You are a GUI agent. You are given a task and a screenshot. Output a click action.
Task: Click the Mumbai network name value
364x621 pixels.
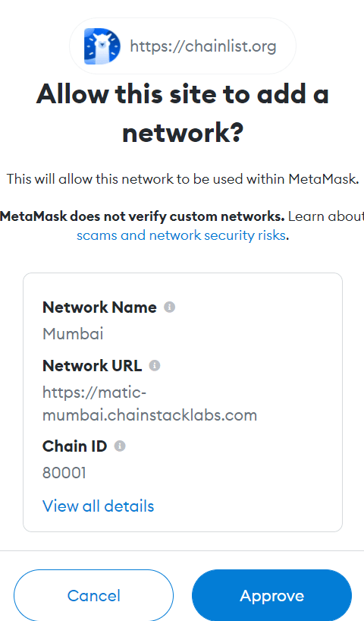pyautogui.click(x=73, y=334)
